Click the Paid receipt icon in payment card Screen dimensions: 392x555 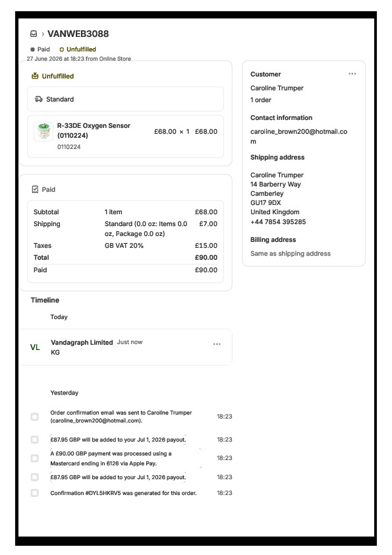35,189
